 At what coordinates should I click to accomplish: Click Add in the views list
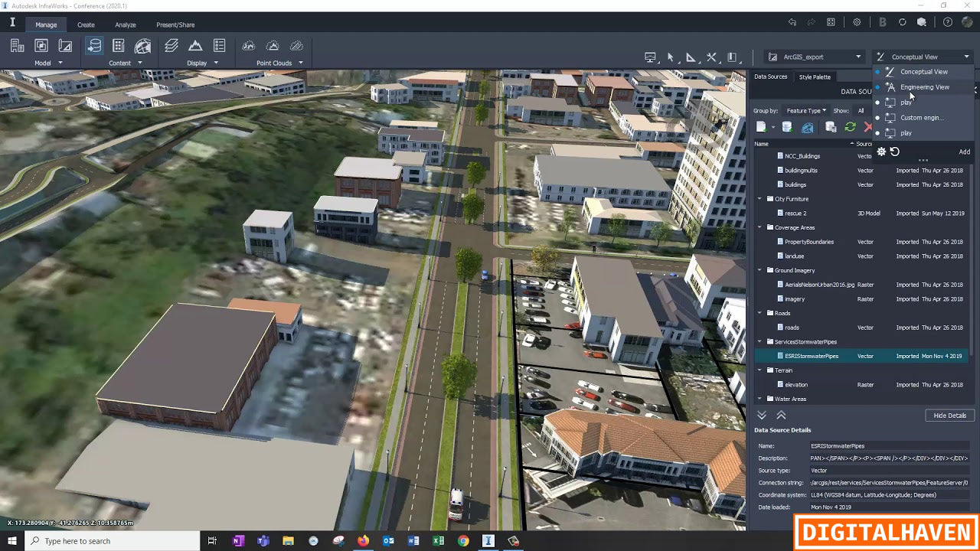click(x=964, y=152)
